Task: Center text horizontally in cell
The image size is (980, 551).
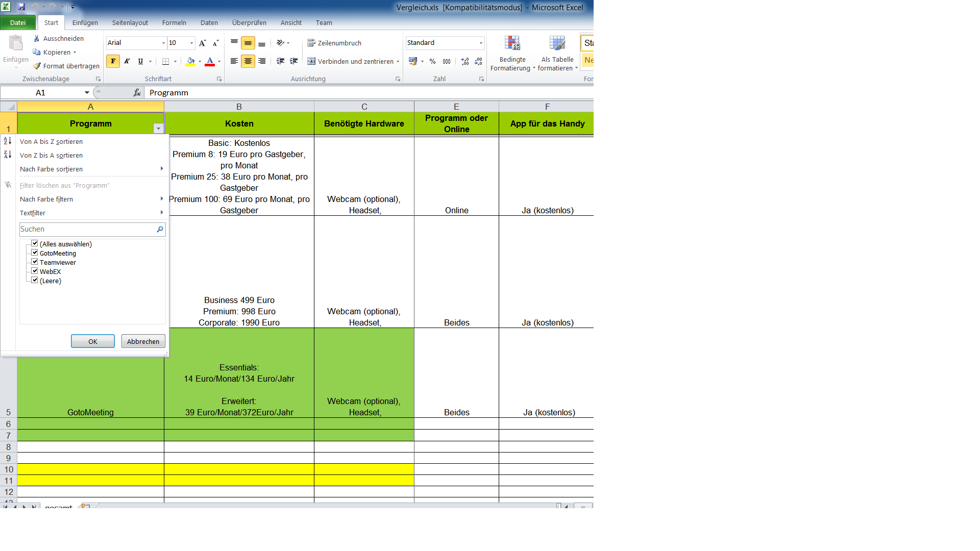Action: 248,61
